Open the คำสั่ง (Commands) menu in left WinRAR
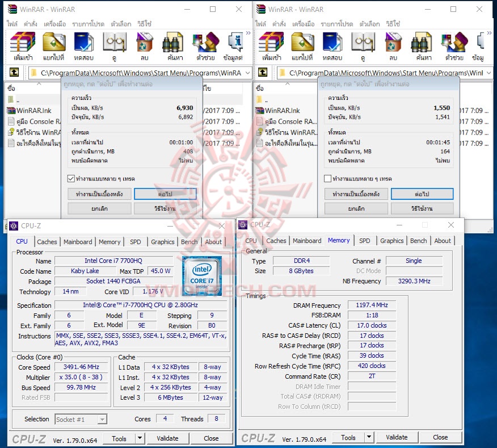Image resolution: width=497 pixels, height=448 pixels. point(31,24)
